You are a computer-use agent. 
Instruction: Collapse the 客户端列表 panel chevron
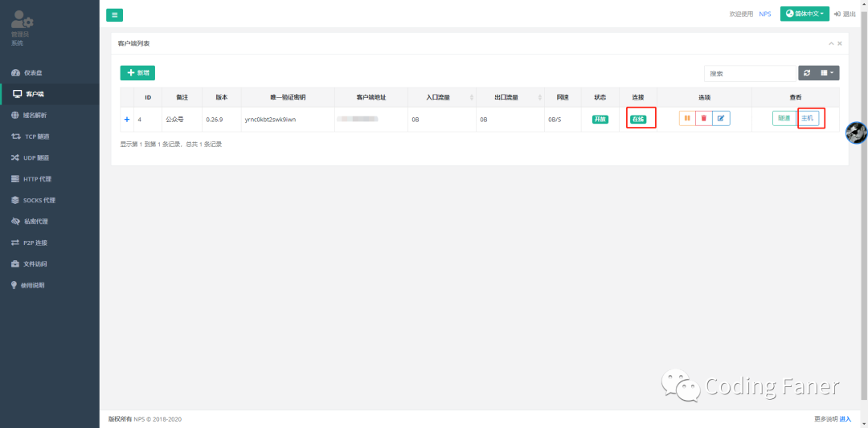(x=831, y=43)
